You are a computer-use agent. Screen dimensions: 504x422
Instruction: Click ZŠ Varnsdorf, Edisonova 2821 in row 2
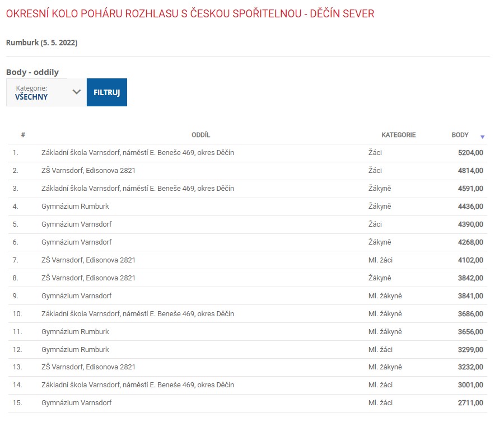[x=88, y=171]
